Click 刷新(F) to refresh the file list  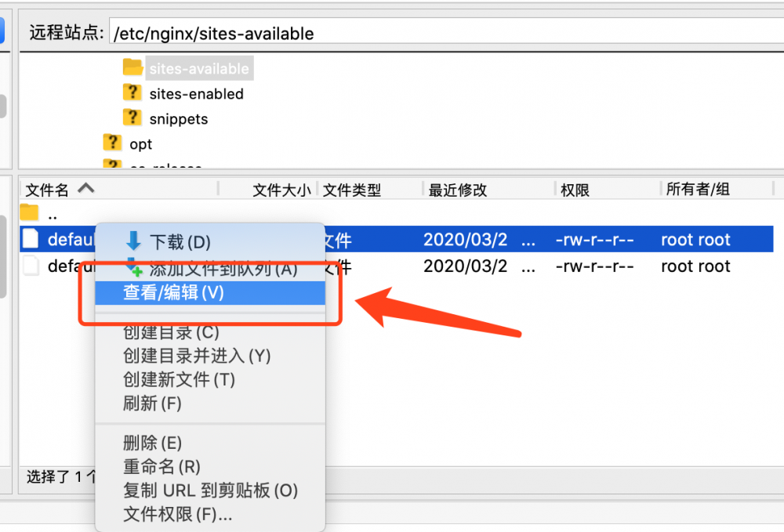[143, 403]
